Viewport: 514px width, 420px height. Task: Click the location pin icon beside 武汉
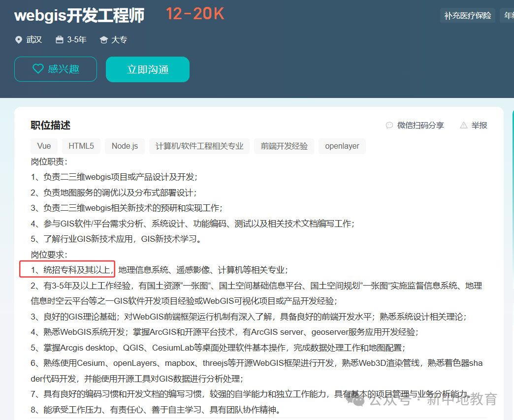coord(19,39)
